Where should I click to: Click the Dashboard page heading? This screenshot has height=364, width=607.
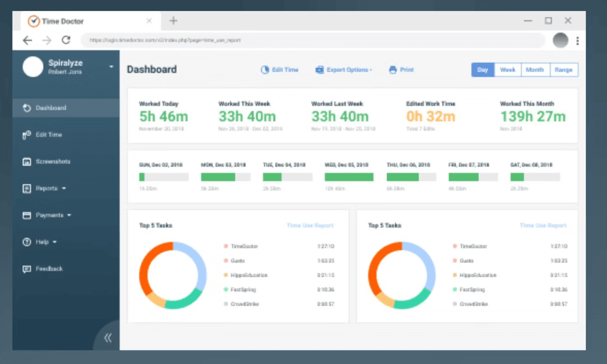(152, 70)
